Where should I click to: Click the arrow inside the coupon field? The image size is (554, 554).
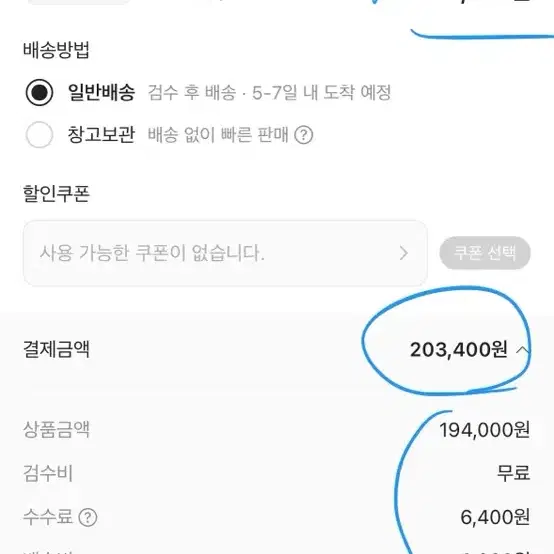(403, 253)
